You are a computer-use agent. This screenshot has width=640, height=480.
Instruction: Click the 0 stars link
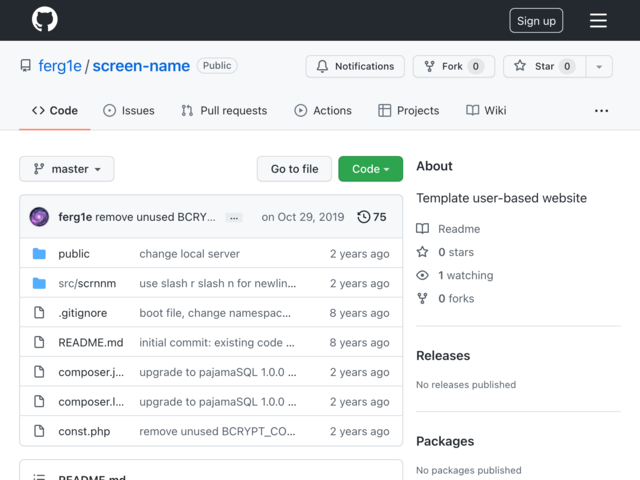(456, 252)
